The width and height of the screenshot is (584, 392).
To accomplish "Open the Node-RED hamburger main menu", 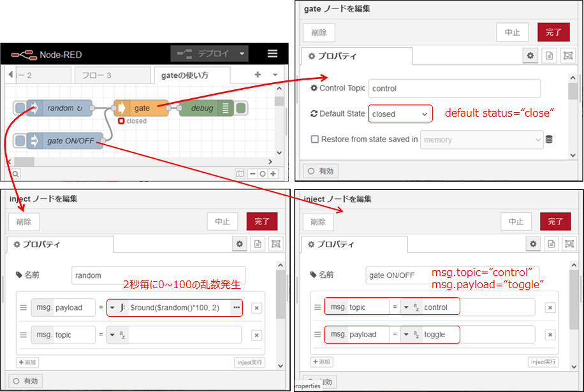I will point(272,54).
